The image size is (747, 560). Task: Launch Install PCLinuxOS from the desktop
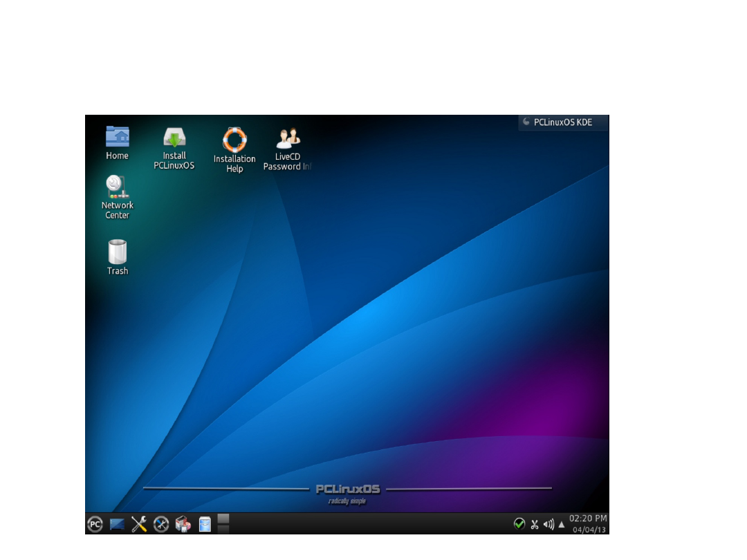(x=174, y=137)
